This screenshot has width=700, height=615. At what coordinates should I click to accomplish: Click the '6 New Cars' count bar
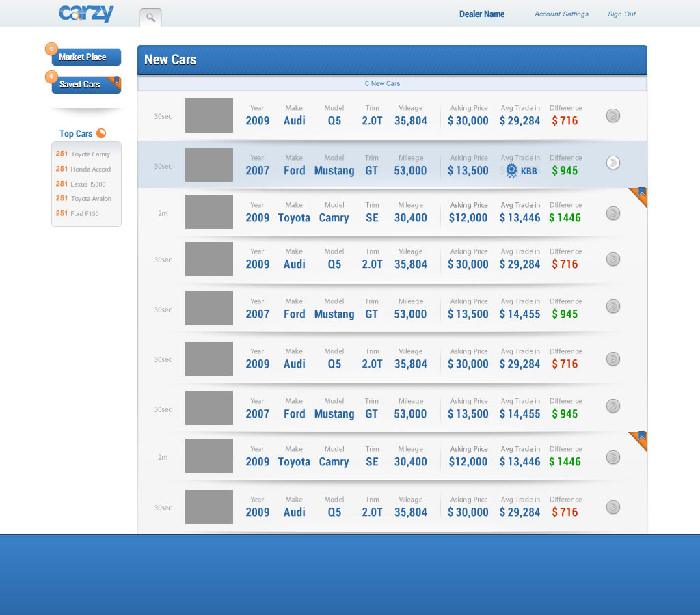[x=392, y=83]
